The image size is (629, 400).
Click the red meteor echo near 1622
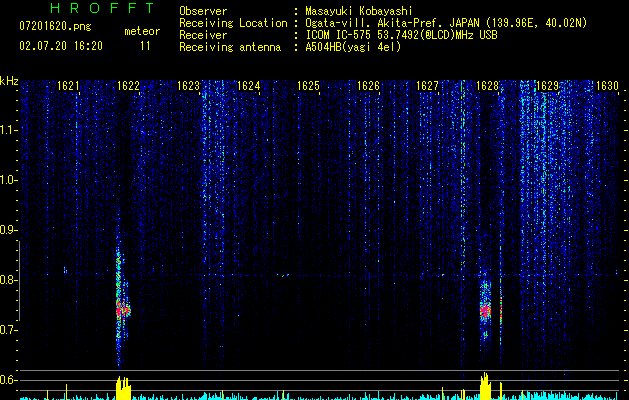(122, 309)
